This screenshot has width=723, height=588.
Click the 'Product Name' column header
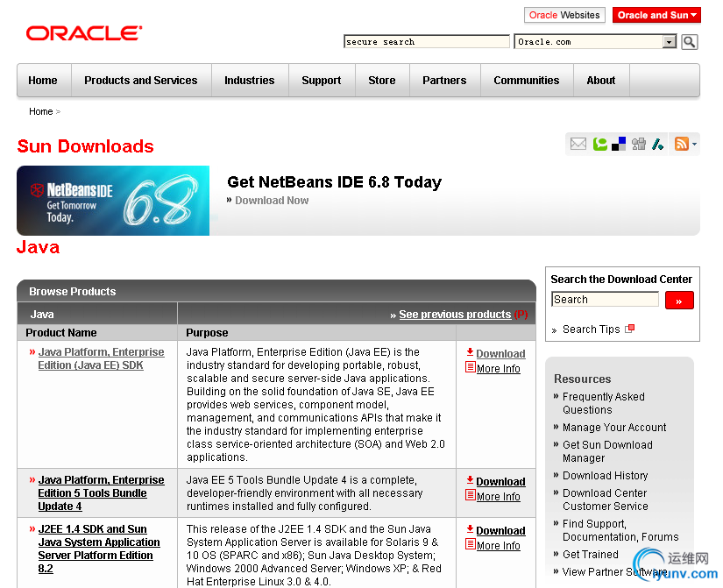pyautogui.click(x=61, y=333)
